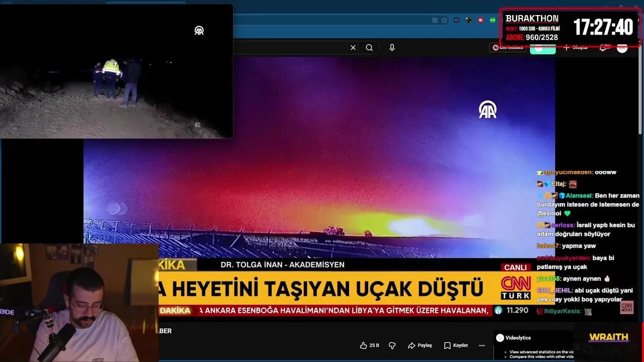
Task: Click chat username aerloss
Action: (562, 225)
